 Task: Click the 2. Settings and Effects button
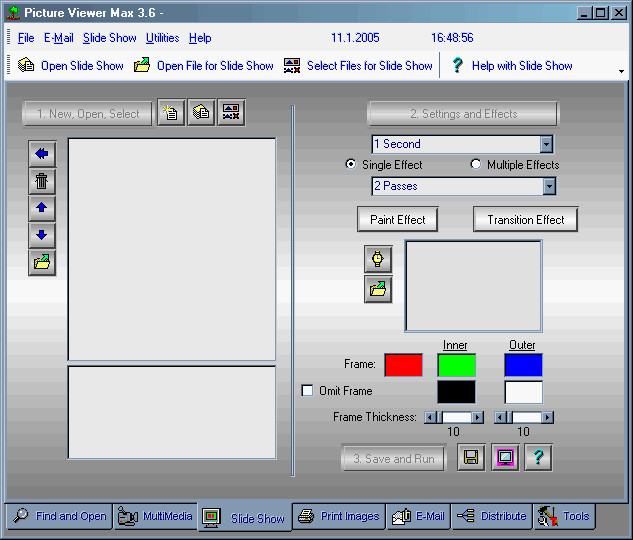463,114
